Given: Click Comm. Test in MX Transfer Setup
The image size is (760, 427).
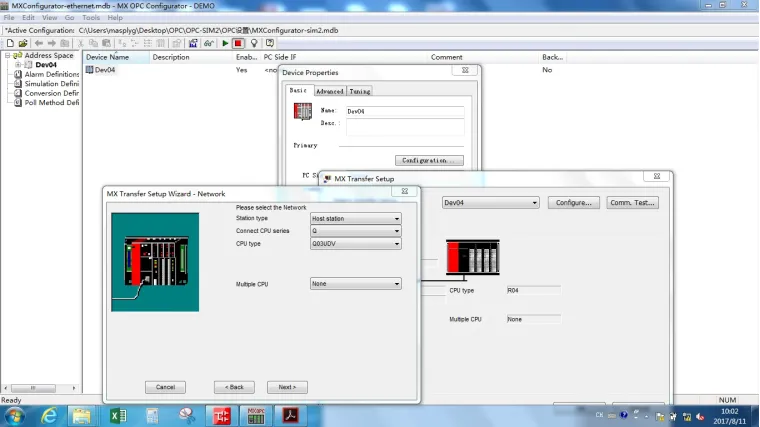Looking at the screenshot, I should pyautogui.click(x=632, y=203).
